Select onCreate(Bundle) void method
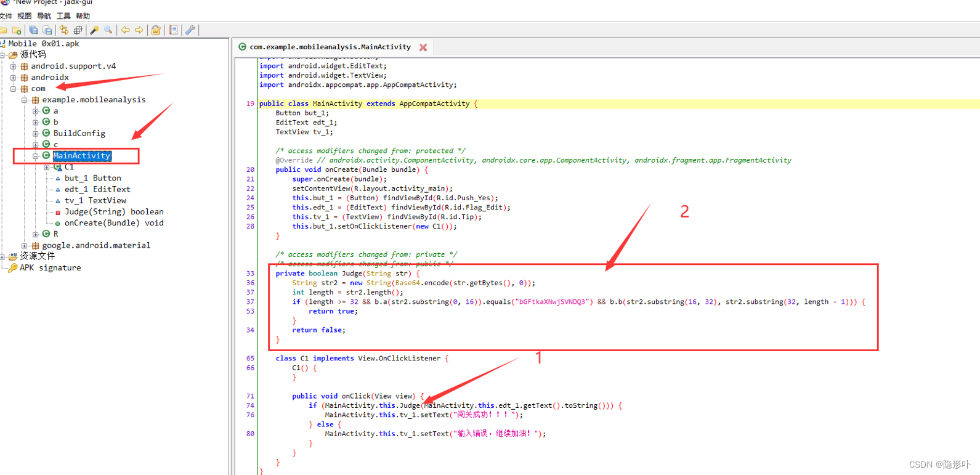Screen dimensions: 980x475 click(x=114, y=223)
